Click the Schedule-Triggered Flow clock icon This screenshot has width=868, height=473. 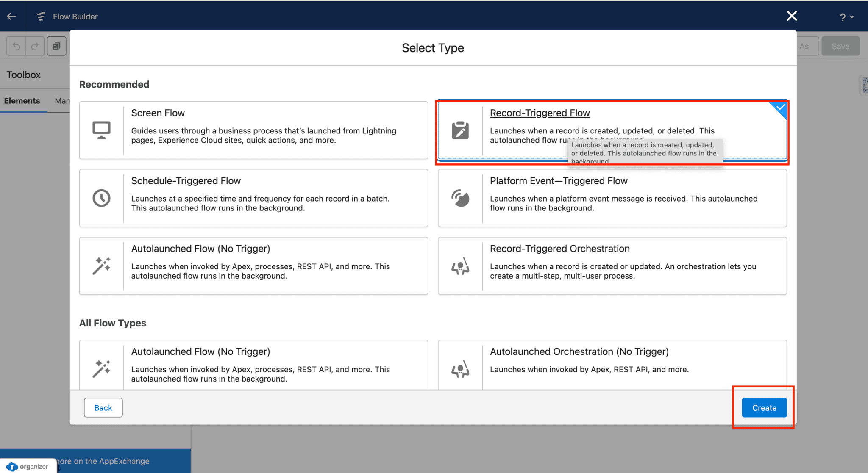101,198
